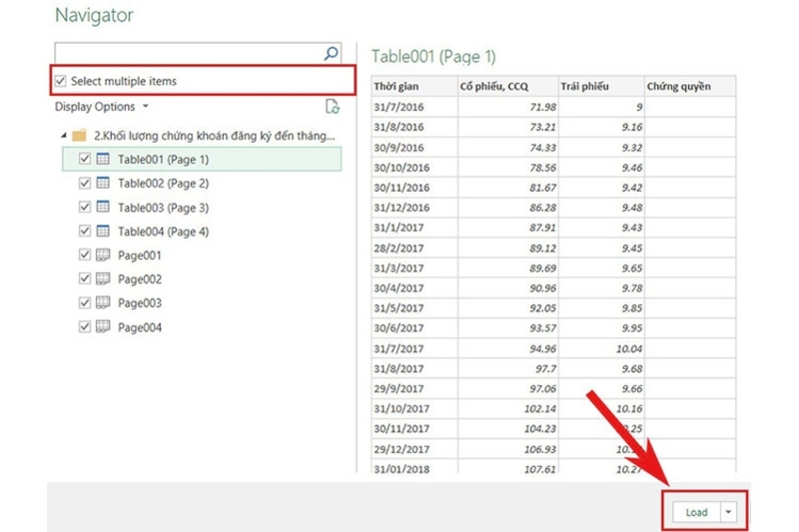Click the Load button
The image size is (799, 532).
(x=696, y=512)
